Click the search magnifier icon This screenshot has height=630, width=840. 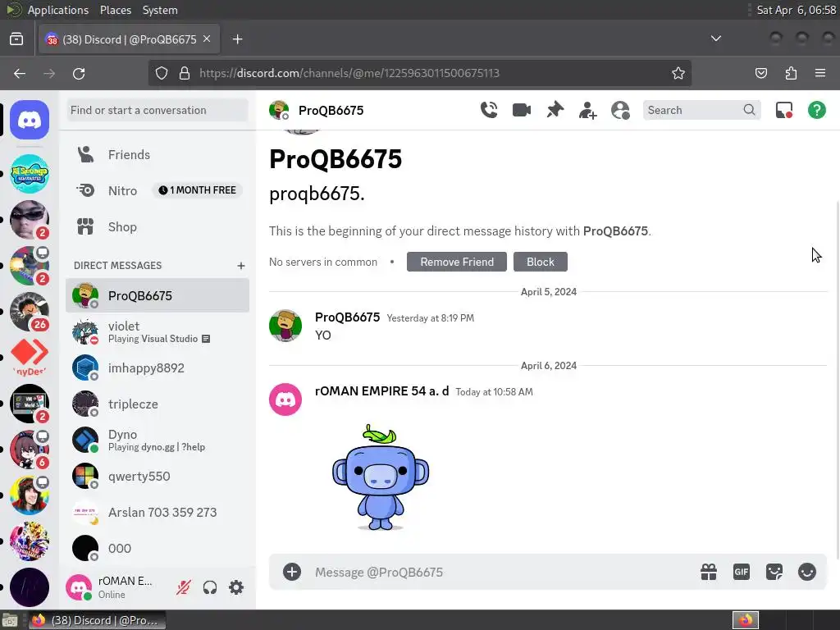point(749,110)
